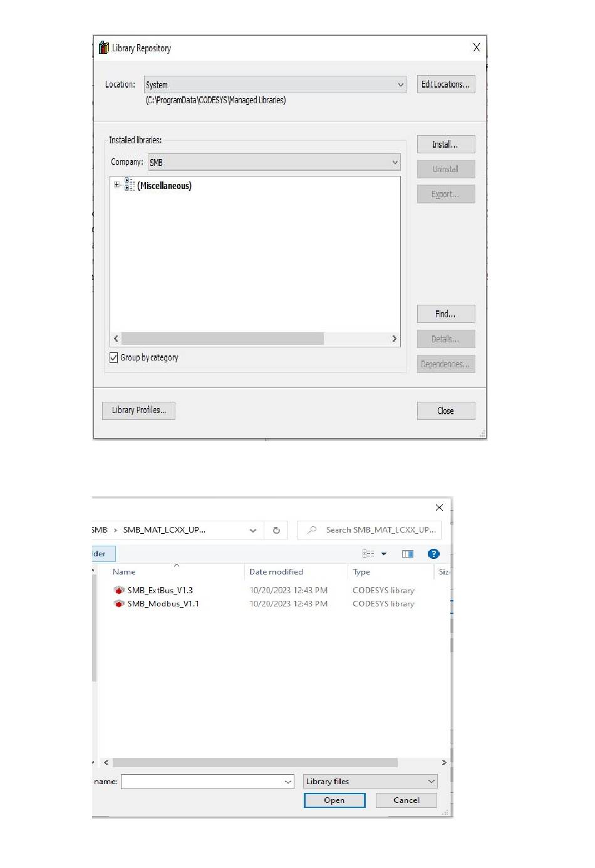Click the SMB_MAT_LCXX_UP breadcrumb segment
This screenshot has width=595, height=868.
[x=164, y=530]
